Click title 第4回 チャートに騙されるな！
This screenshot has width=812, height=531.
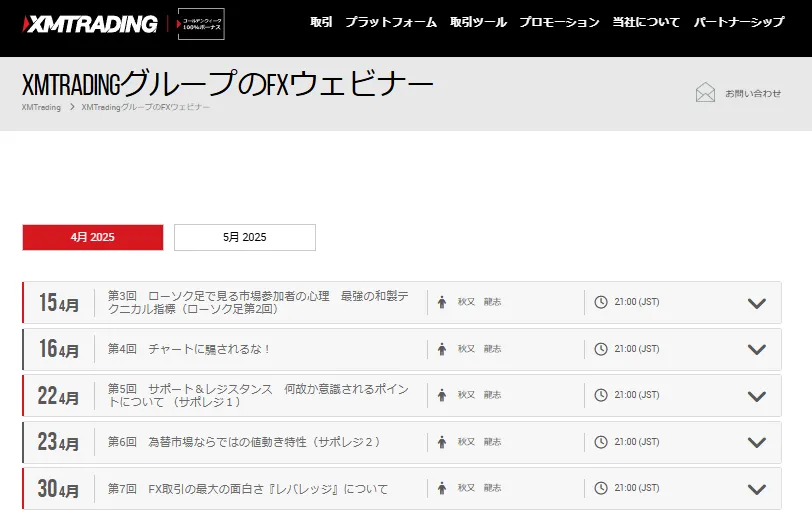coord(189,349)
